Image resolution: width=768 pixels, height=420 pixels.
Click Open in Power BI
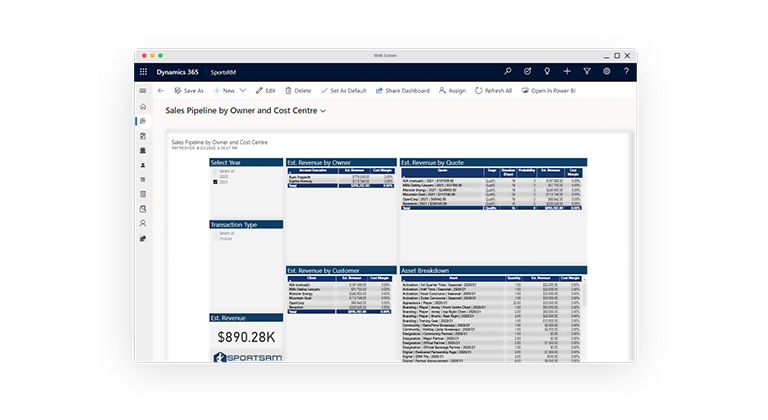pos(549,91)
